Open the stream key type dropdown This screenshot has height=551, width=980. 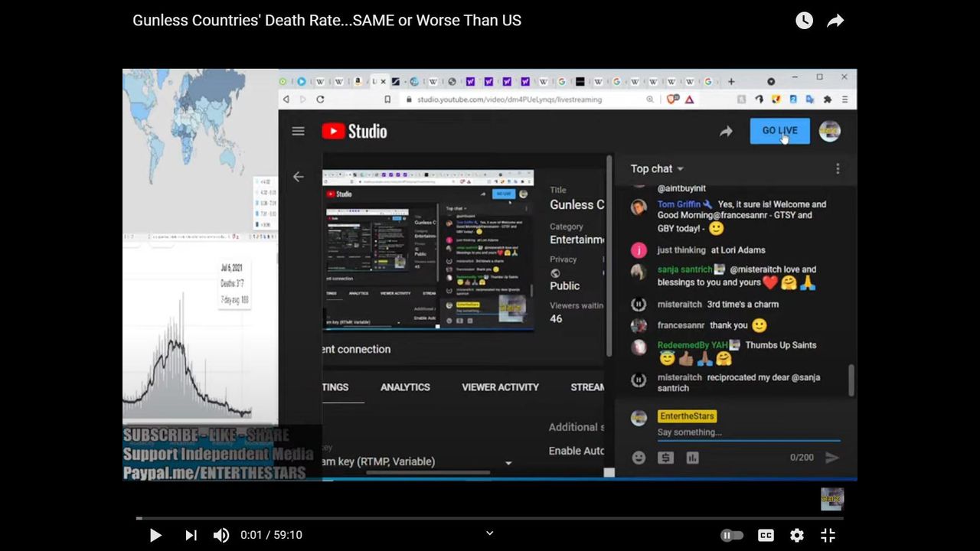click(508, 462)
